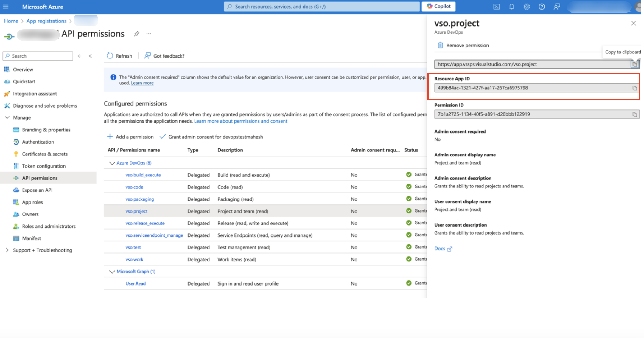Viewport: 644px width, 338px height.
Task: Open Learn more about permissions and consent
Action: pos(241,121)
